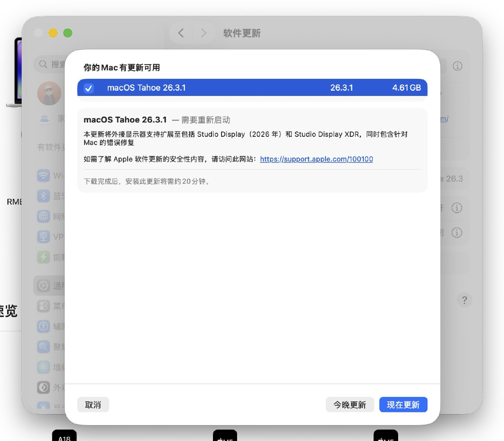Open the Spotlight sidebar icon

[x=43, y=347]
